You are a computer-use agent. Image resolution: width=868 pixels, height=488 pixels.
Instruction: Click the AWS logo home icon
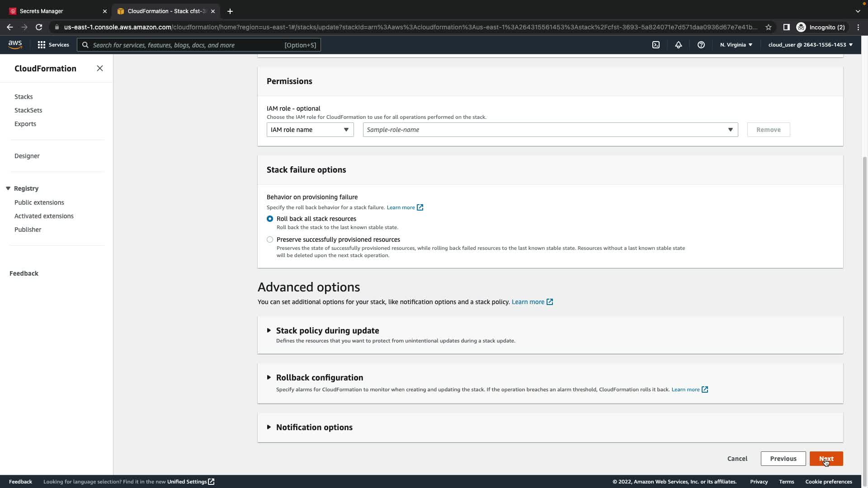(x=15, y=44)
